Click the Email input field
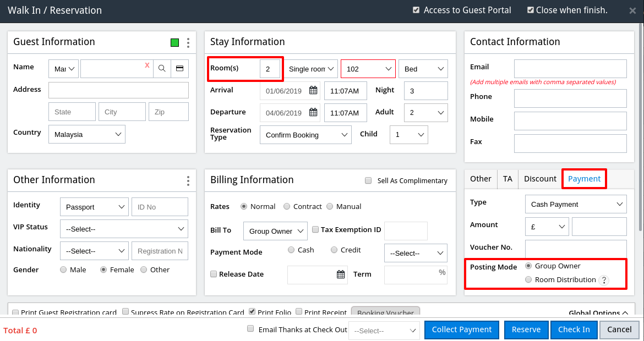 click(570, 69)
